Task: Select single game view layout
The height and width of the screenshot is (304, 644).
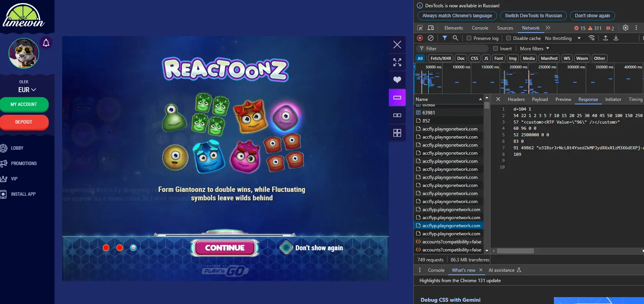Action: click(397, 97)
